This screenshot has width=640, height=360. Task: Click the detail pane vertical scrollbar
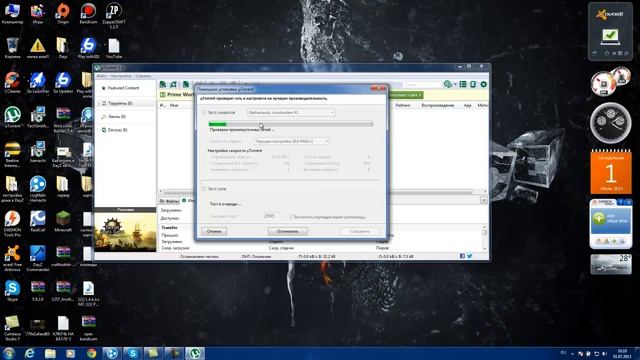coord(484,238)
